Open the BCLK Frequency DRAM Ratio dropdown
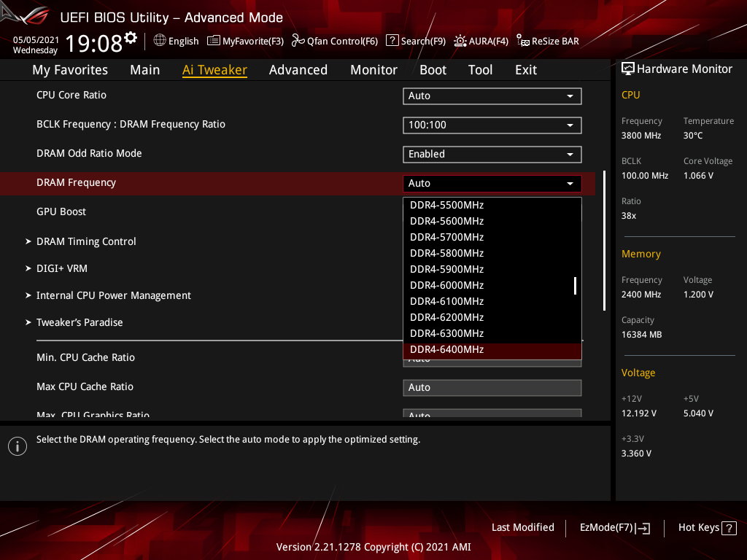 click(x=492, y=125)
